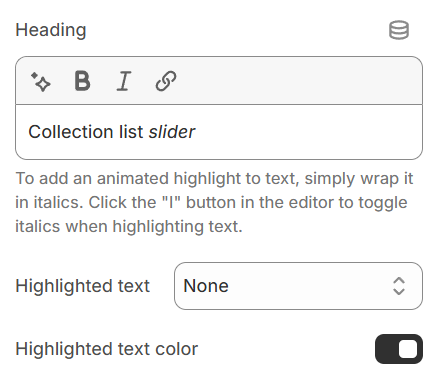Open the Highlighted text dropdown

298,286
